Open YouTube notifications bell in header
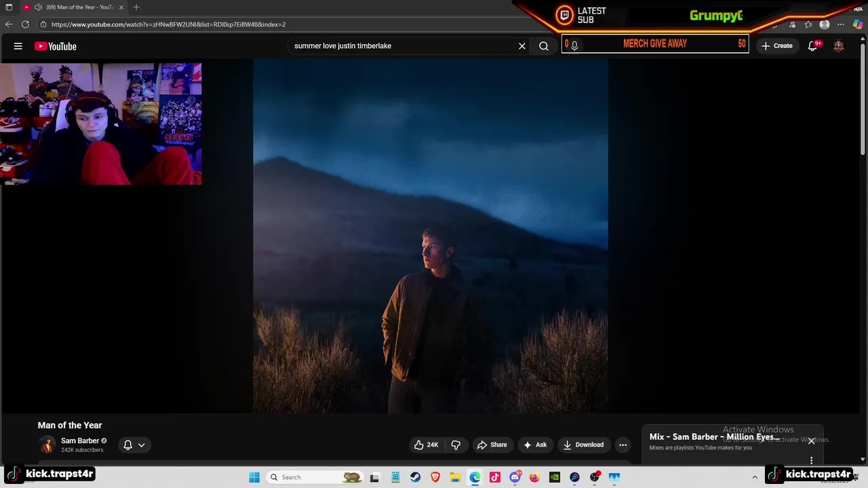 tap(812, 46)
